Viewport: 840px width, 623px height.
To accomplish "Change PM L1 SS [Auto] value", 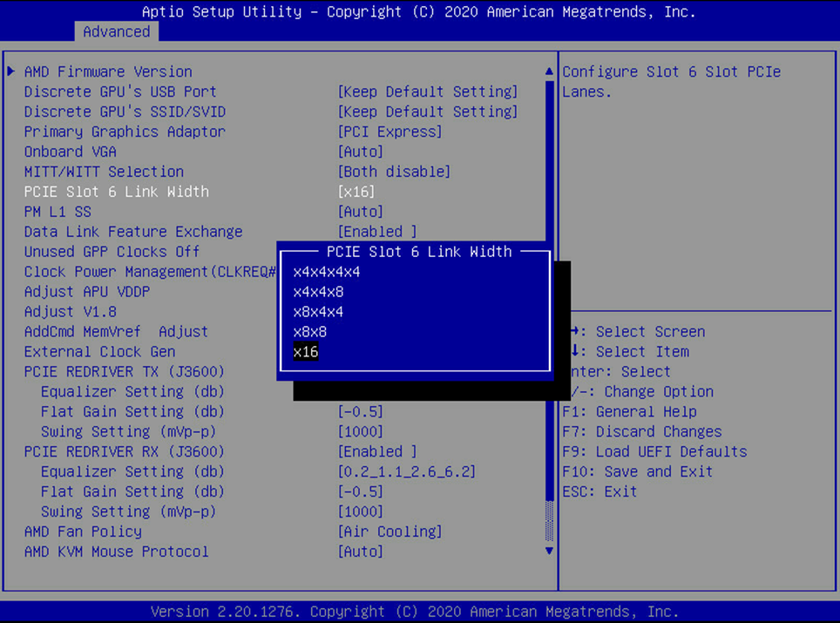I will [361, 212].
